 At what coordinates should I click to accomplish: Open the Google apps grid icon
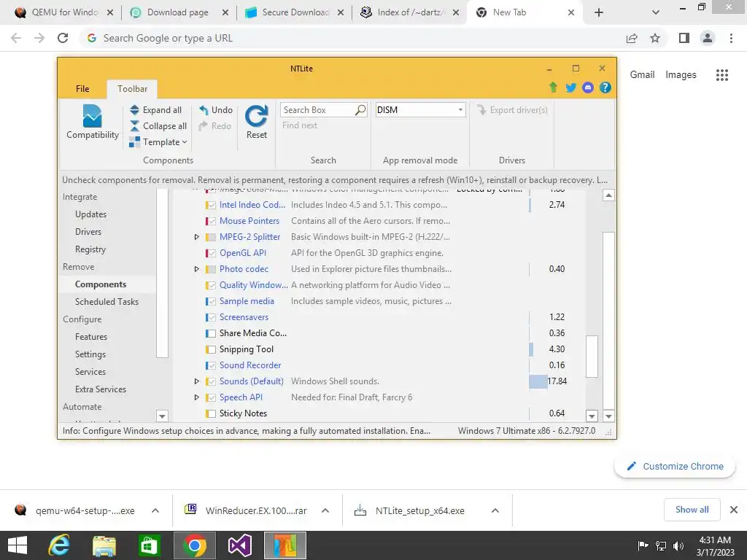[x=721, y=75]
